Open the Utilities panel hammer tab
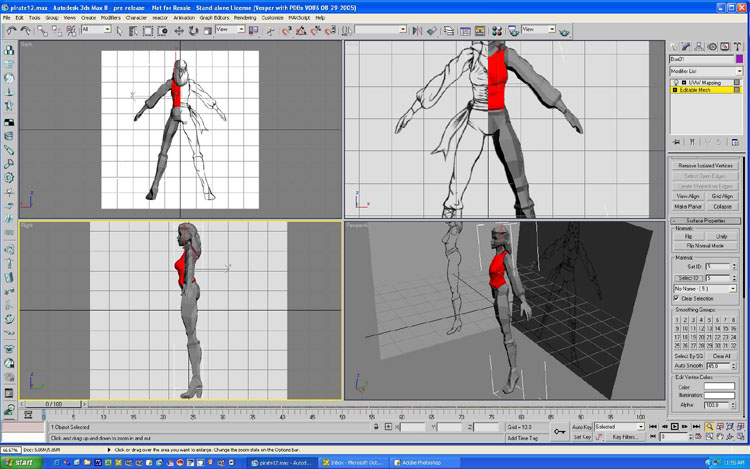750x469 pixels. coord(738,46)
